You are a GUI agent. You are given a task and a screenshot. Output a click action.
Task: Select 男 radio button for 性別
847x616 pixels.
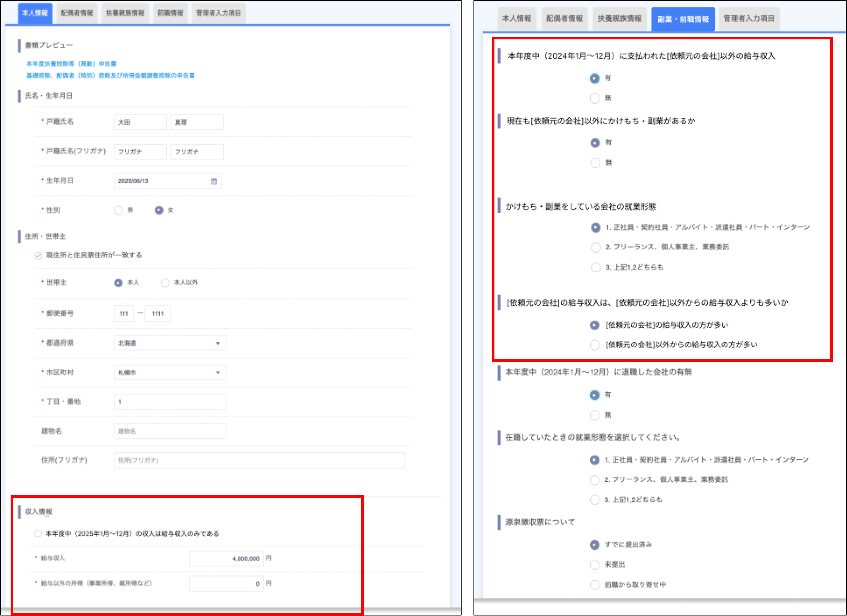tap(119, 210)
